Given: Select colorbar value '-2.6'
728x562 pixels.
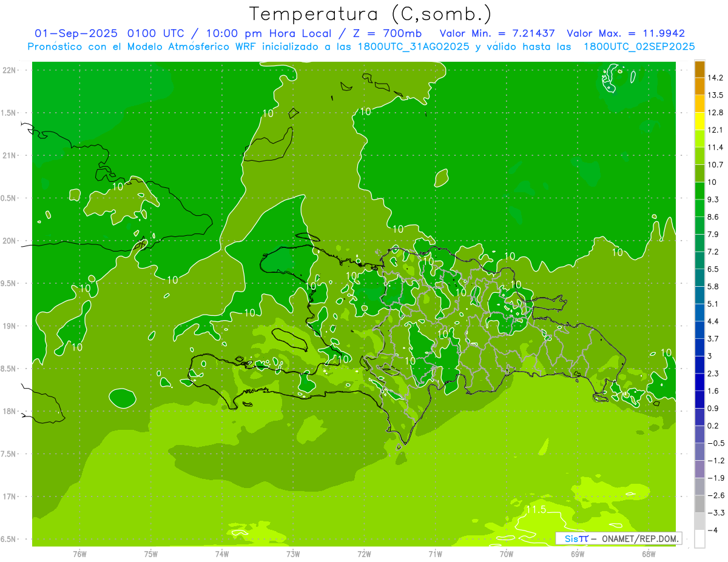Looking at the screenshot, I should click(x=715, y=496).
